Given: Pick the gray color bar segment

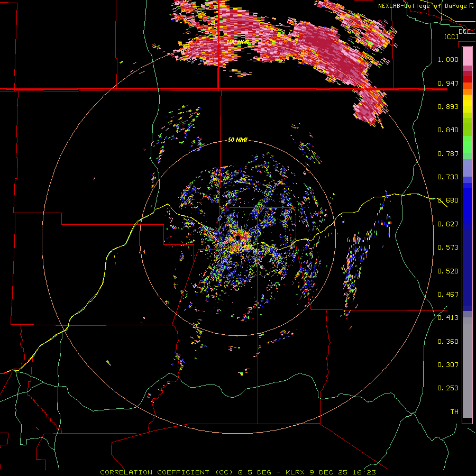Looking at the screenshot, I should pos(467,368).
